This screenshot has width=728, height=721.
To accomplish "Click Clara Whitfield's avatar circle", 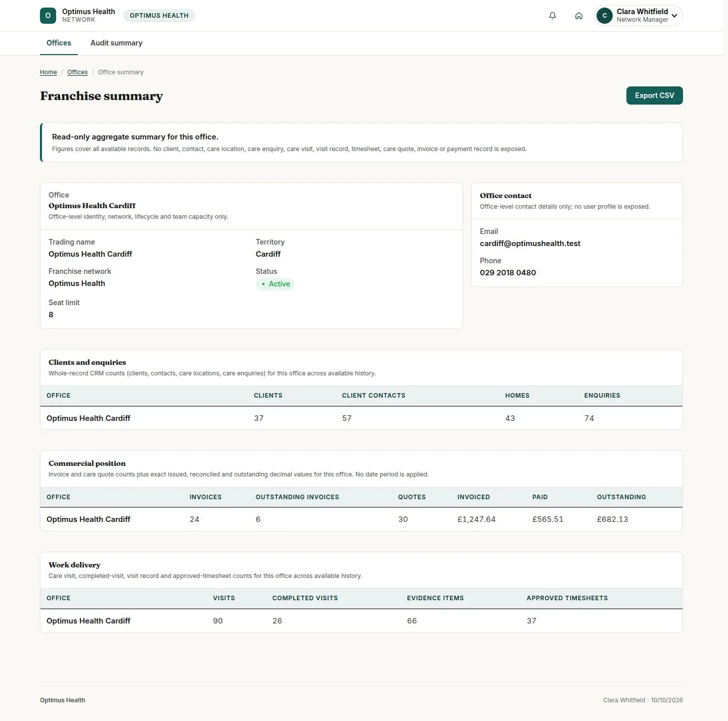I will (x=605, y=16).
